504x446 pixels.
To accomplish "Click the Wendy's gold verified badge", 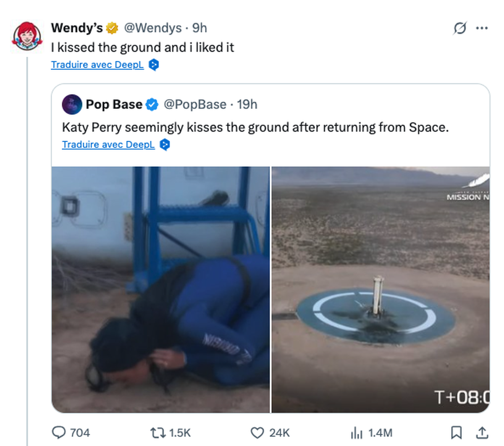I will click(x=112, y=28).
